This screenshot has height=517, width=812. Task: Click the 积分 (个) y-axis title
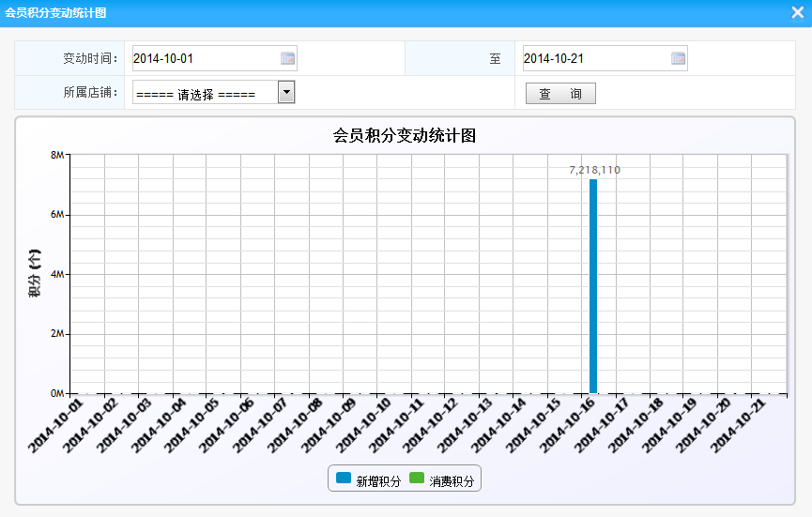(35, 273)
